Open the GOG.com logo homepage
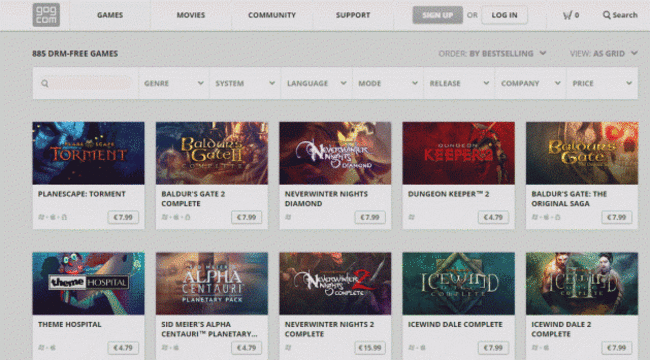 [x=46, y=15]
